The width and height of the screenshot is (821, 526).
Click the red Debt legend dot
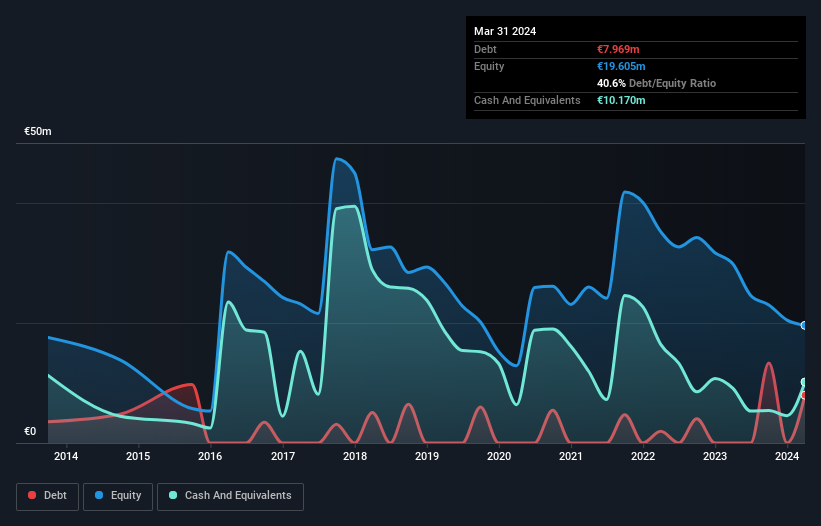point(32,495)
